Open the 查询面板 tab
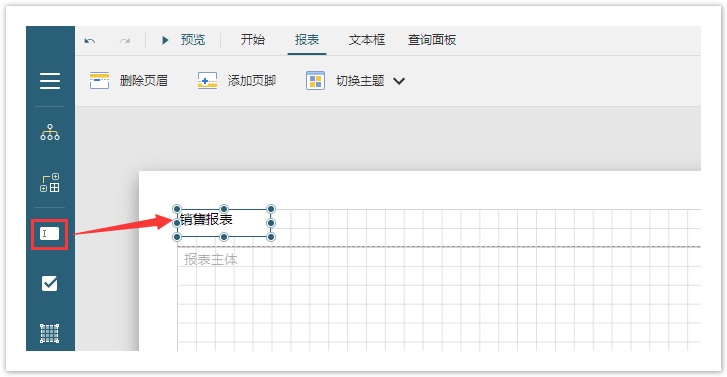The height and width of the screenshot is (377, 727). coord(432,40)
